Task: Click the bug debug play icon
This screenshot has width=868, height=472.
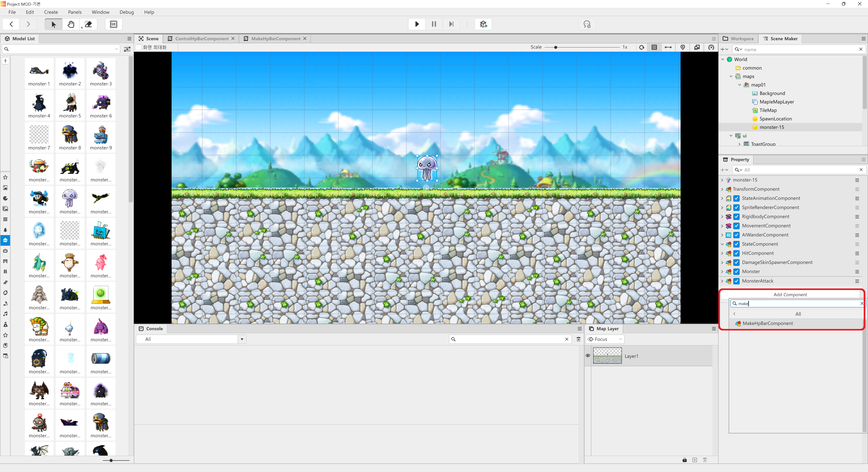Action: click(483, 24)
